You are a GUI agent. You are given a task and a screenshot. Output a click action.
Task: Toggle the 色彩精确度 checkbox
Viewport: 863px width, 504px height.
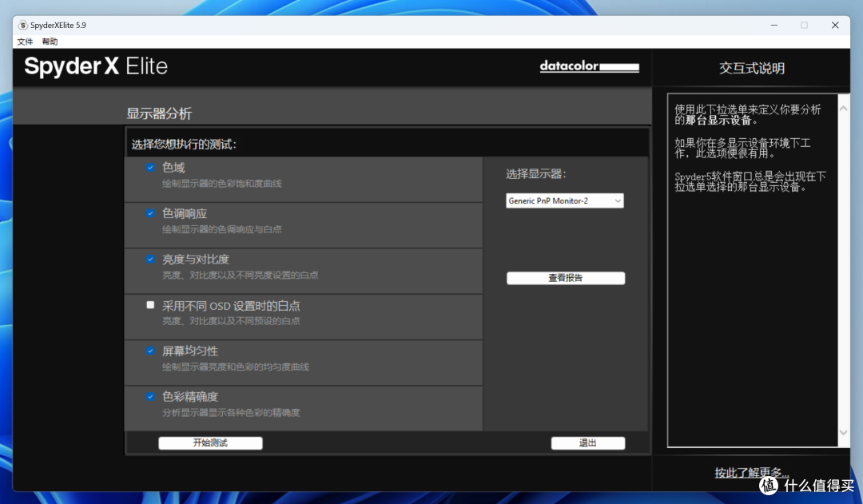(150, 397)
